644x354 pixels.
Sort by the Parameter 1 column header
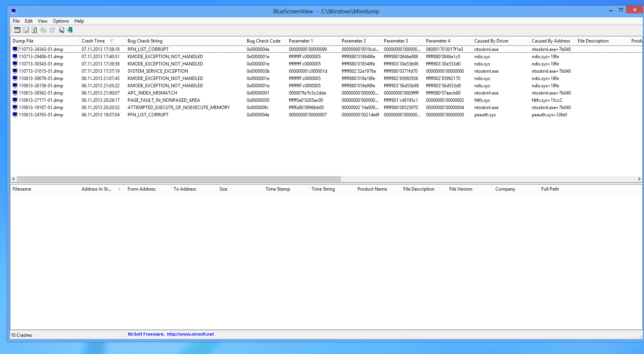313,41
